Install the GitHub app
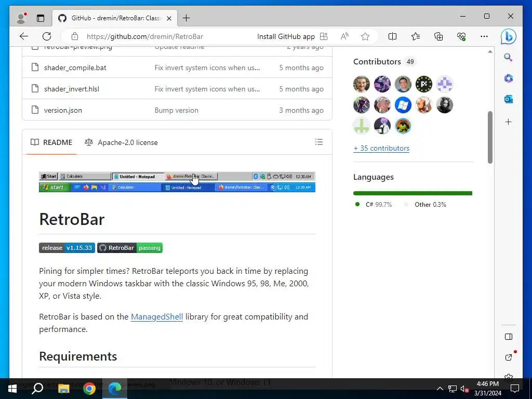The height and width of the screenshot is (399, 532). [292, 36]
